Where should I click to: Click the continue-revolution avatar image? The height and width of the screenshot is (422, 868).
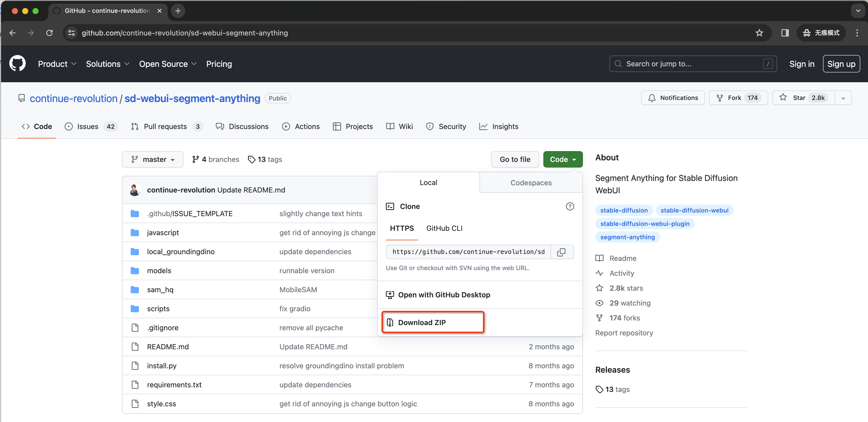pyautogui.click(x=135, y=190)
